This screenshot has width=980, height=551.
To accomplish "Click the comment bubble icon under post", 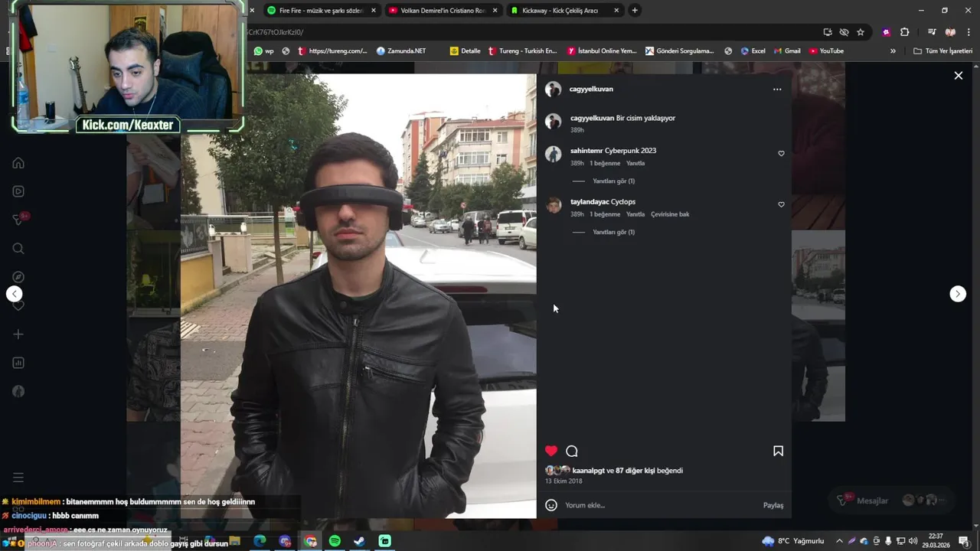I will pyautogui.click(x=572, y=451).
